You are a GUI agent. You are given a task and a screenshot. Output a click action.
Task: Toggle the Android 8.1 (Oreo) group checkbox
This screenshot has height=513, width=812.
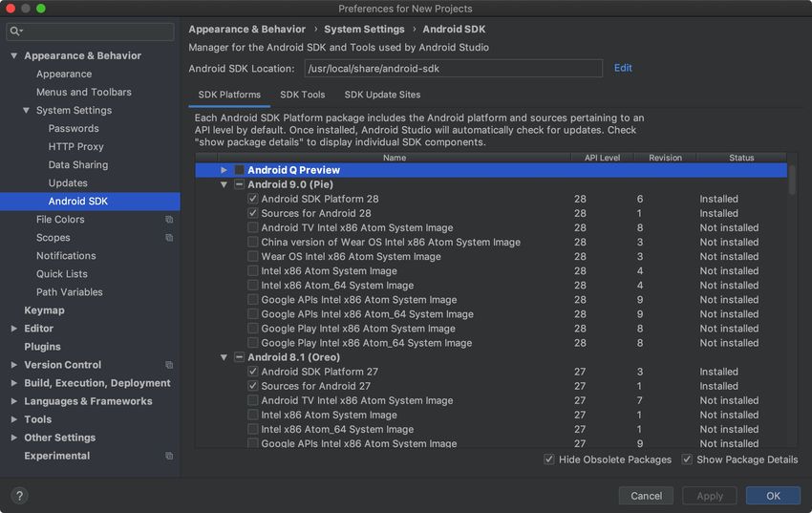(239, 357)
